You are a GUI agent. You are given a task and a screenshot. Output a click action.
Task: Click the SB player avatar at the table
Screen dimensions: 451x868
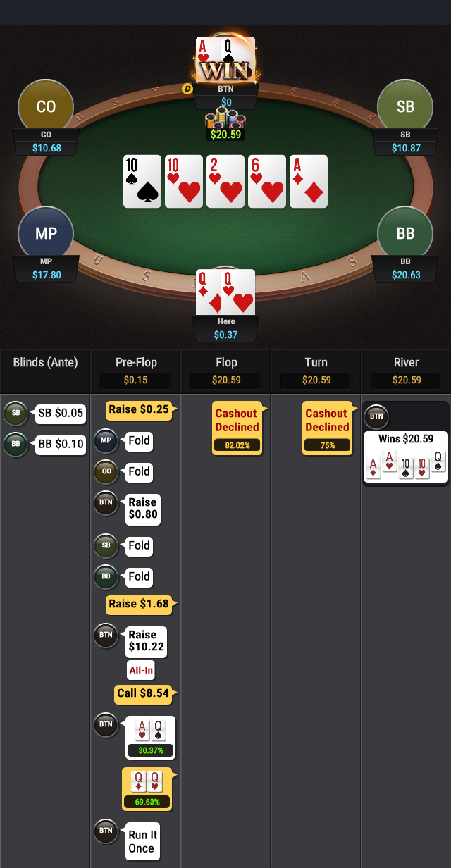coord(405,107)
